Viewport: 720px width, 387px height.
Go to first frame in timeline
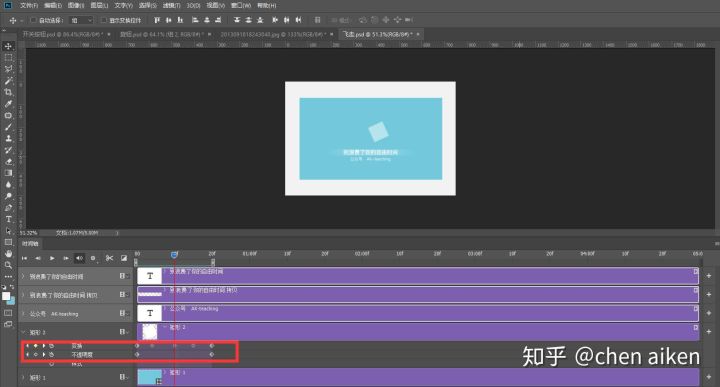[x=24, y=258]
